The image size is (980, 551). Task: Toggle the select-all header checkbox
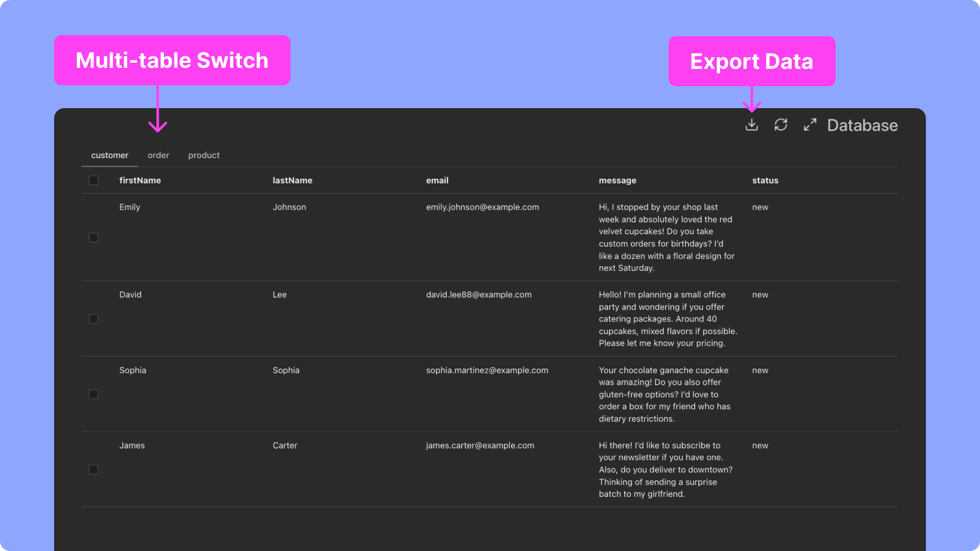click(93, 181)
